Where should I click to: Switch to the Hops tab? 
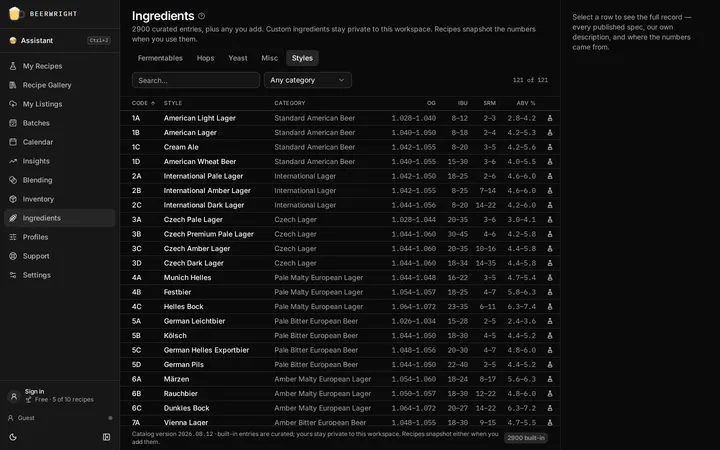pyautogui.click(x=205, y=58)
